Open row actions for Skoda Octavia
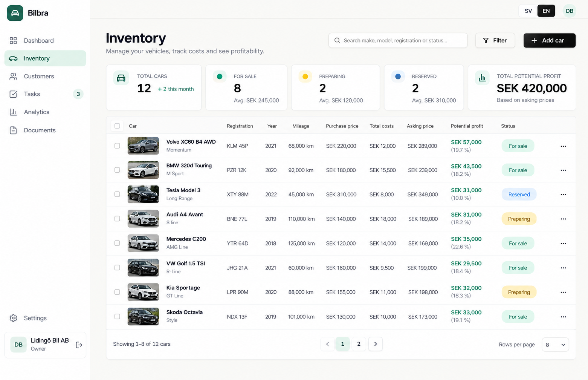 tap(563, 317)
